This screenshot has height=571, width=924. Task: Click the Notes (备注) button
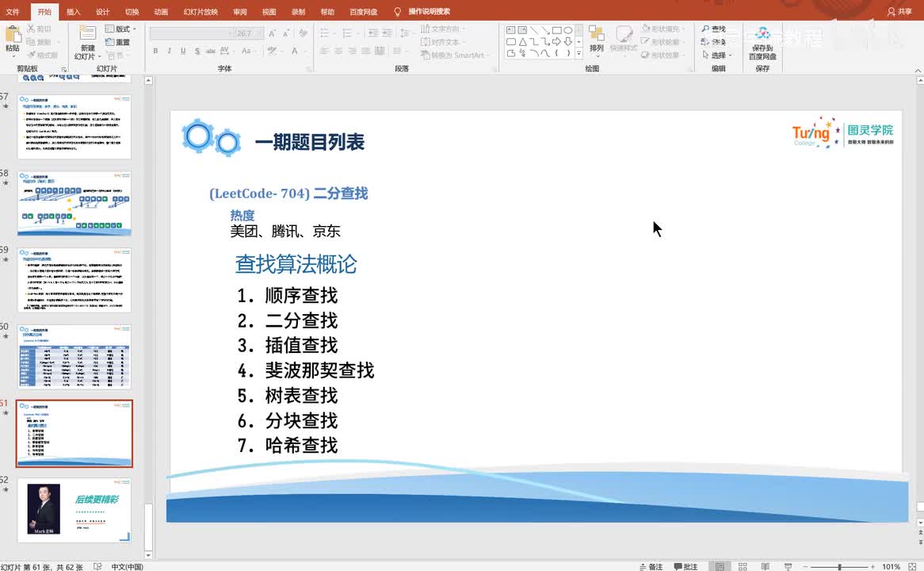coord(651,566)
